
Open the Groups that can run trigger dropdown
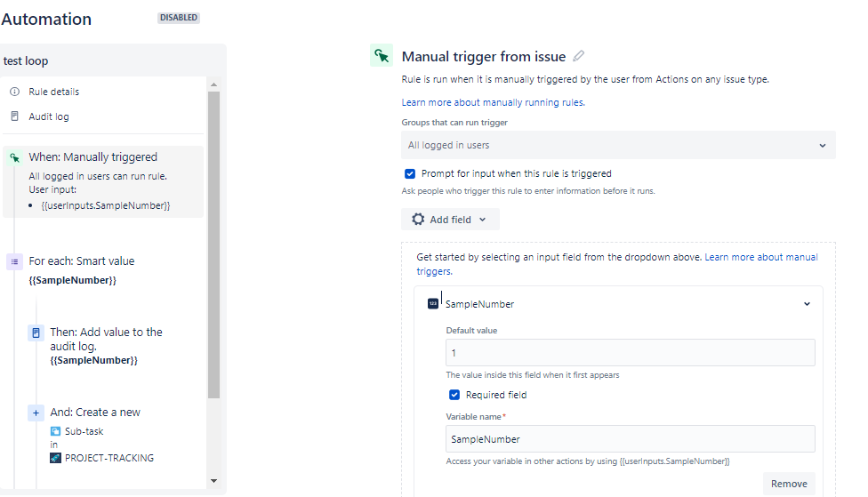pyautogui.click(x=618, y=145)
